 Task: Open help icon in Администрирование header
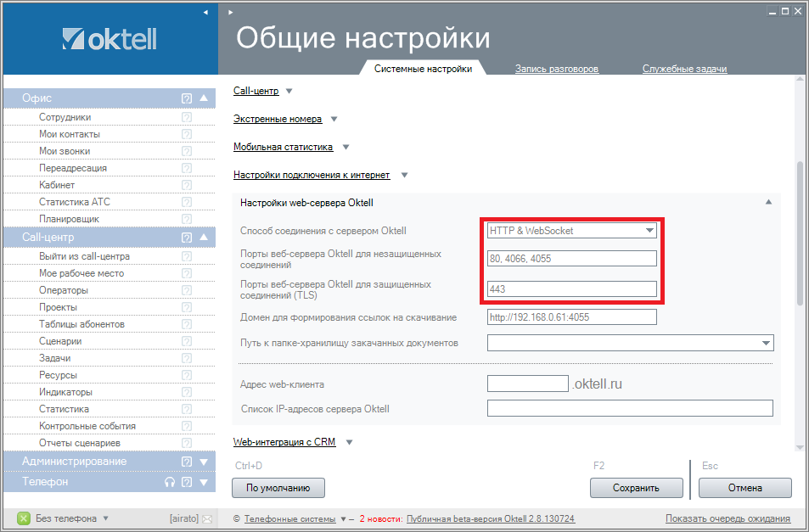[x=187, y=462]
